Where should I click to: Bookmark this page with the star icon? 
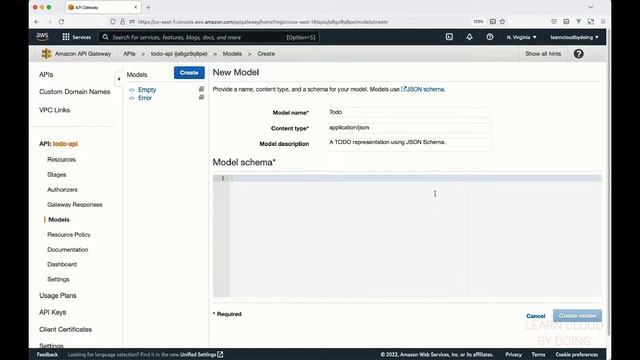(502, 22)
